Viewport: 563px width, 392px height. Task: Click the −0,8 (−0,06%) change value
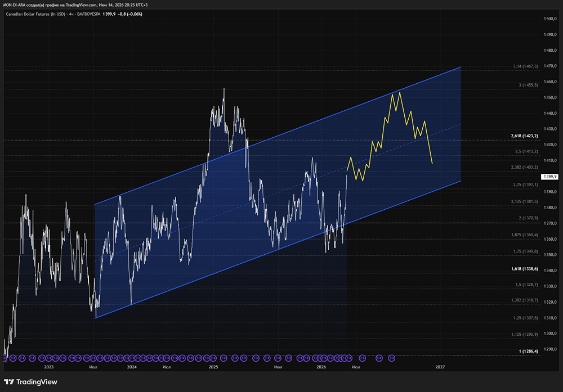click(x=131, y=14)
